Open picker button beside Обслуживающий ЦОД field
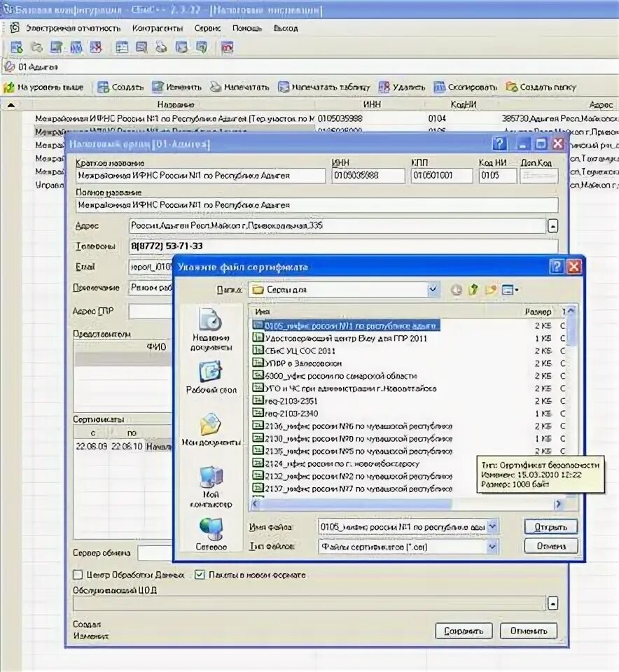Screen dimensions: 619x672 coord(553,603)
